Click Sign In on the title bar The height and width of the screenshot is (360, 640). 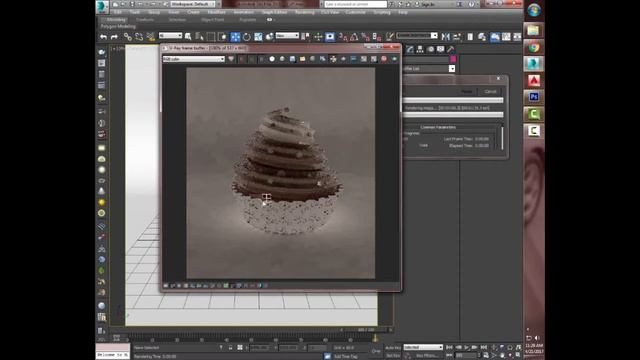tap(427, 4)
